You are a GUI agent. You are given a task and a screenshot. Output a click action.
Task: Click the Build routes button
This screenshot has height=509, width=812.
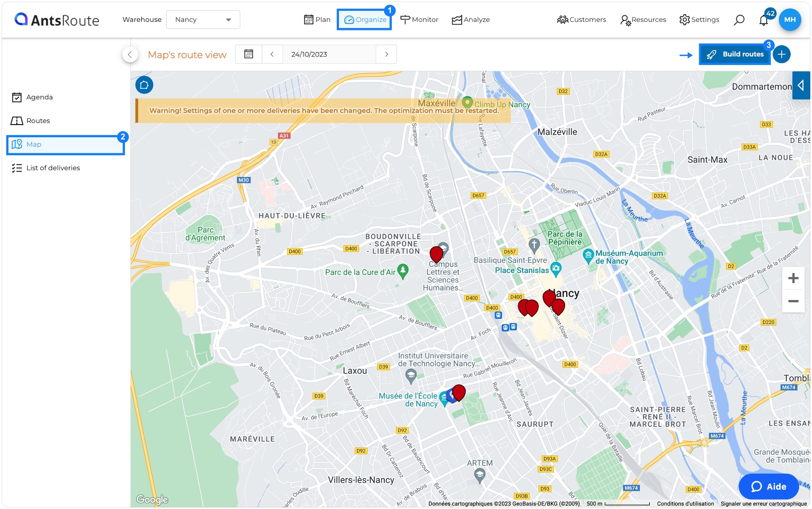pyautogui.click(x=735, y=54)
